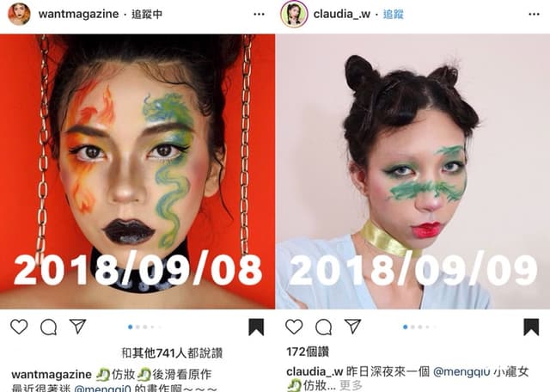Open the wantmagazine username in the header
The width and height of the screenshot is (550, 392).
[x=78, y=14]
